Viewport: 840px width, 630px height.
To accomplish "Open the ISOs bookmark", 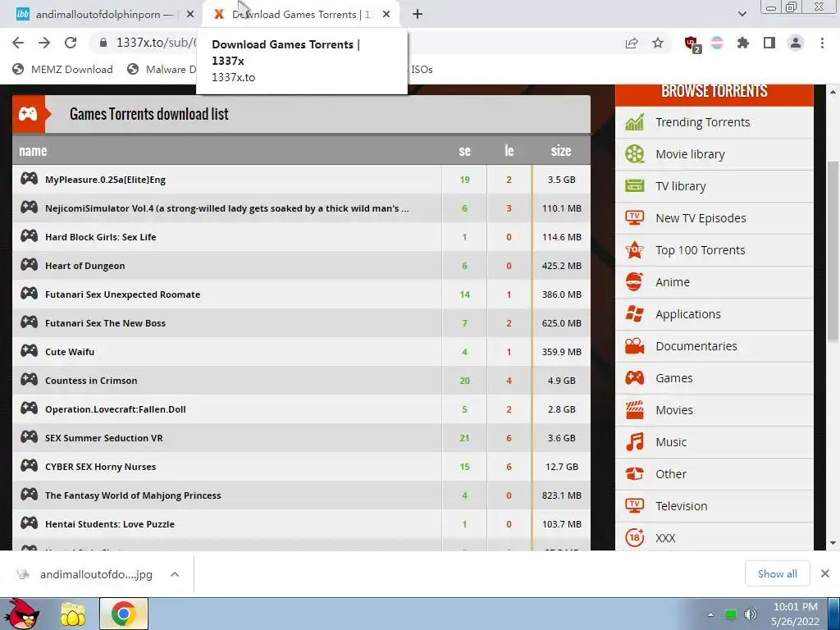I will [422, 69].
